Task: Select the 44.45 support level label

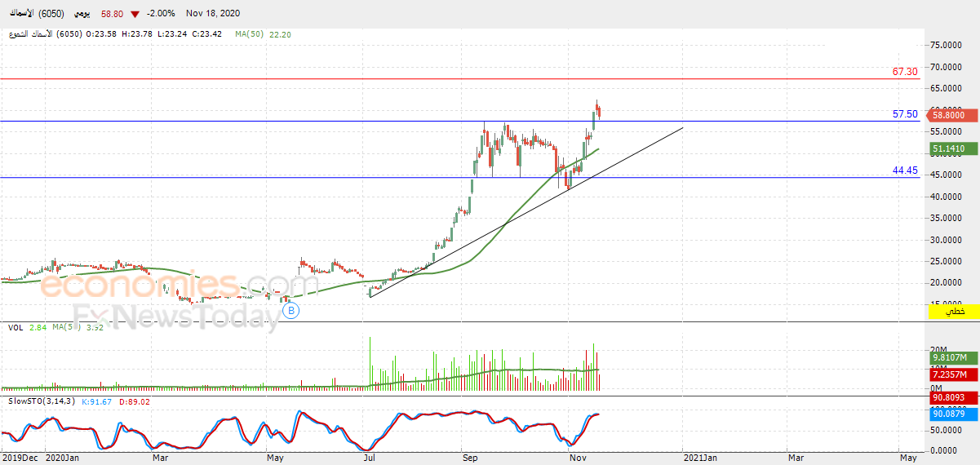Action: click(x=905, y=170)
